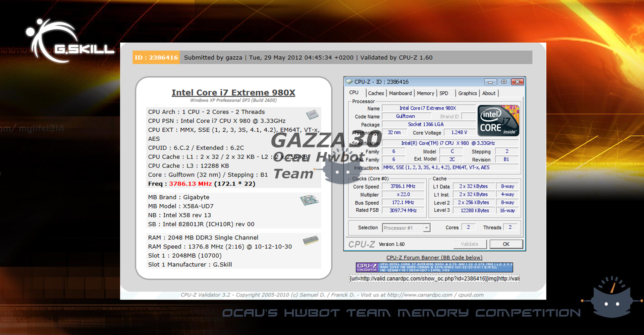Click the motherboard icon beside MB Brand

point(309,200)
